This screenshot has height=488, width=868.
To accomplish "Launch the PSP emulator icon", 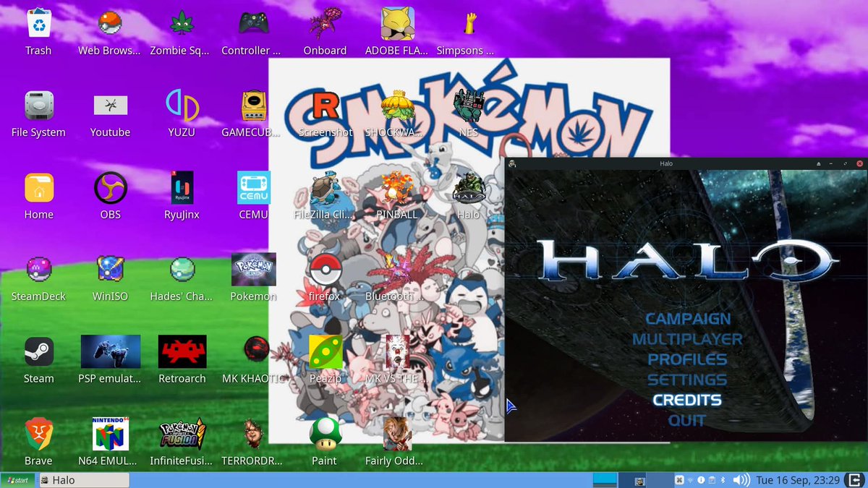I will [111, 351].
